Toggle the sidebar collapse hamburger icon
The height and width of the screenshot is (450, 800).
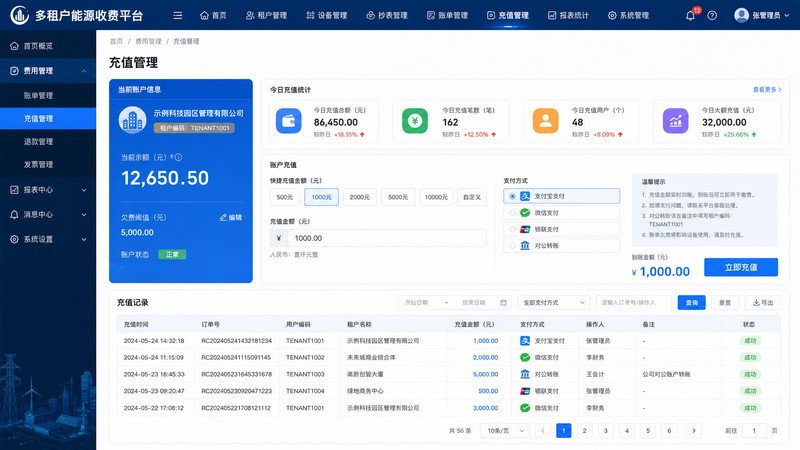tap(178, 15)
